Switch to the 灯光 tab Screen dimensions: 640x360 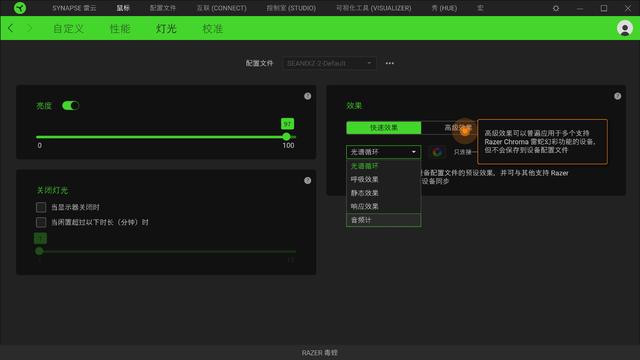[166, 29]
